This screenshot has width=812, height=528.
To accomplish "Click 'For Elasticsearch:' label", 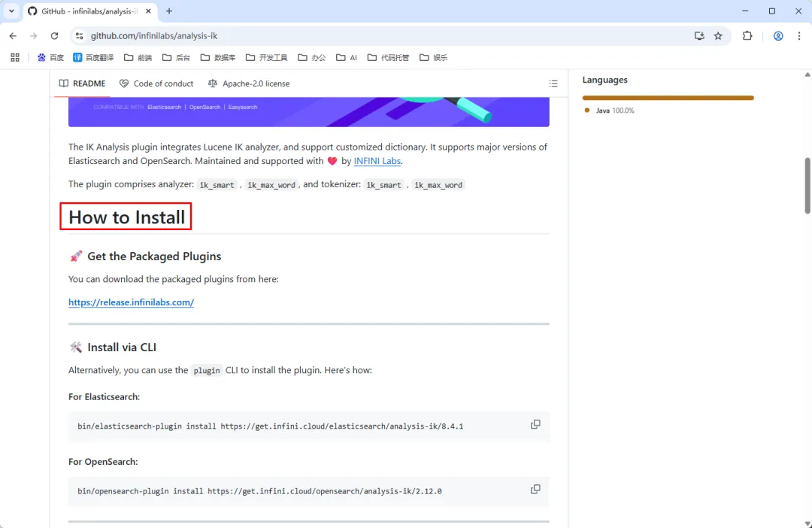I will click(x=104, y=396).
